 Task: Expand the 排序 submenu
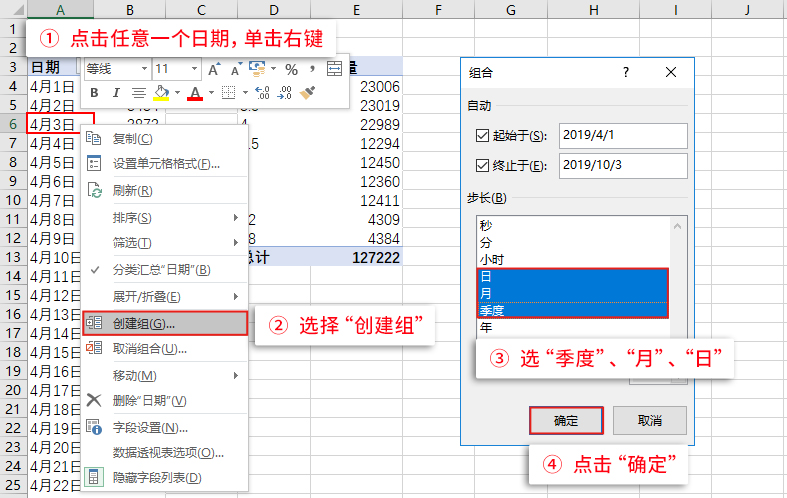click(165, 218)
